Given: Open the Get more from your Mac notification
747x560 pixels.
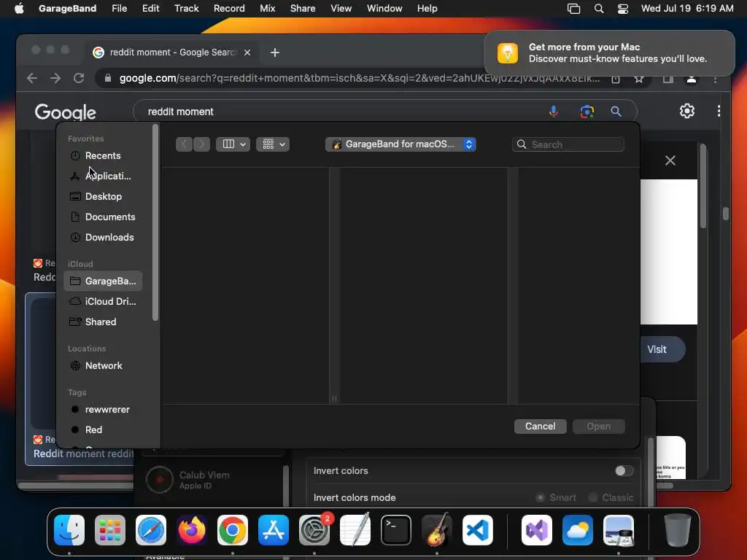Looking at the screenshot, I should click(x=609, y=52).
